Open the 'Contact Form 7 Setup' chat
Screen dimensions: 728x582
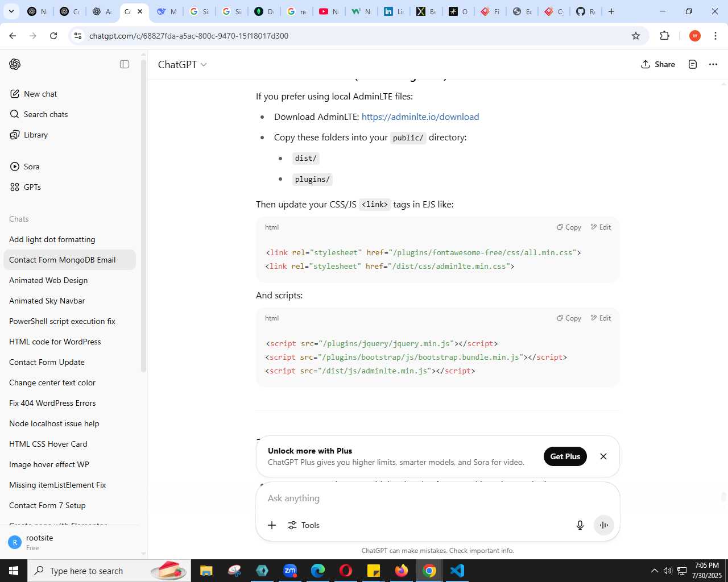[69, 505]
